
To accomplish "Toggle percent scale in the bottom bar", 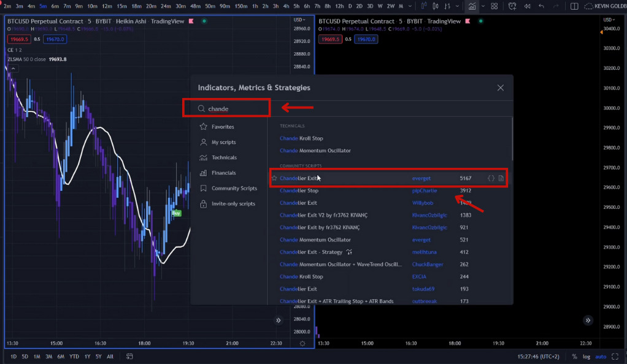I will pos(574,357).
